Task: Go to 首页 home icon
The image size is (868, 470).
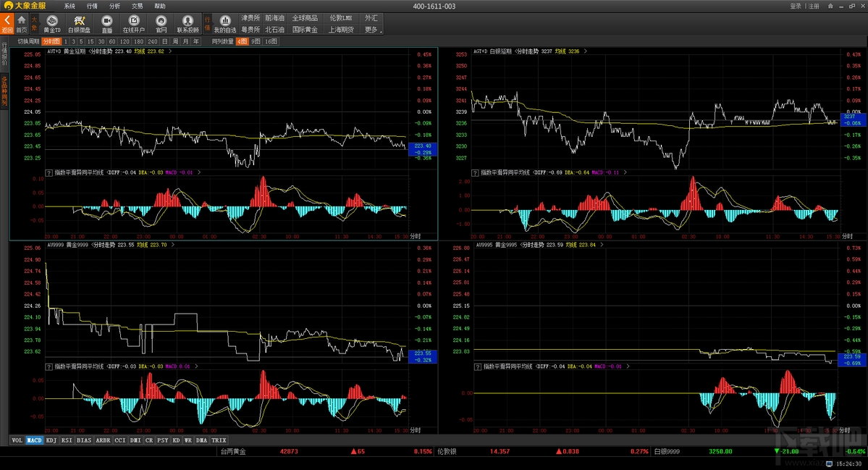Action: click(x=21, y=24)
